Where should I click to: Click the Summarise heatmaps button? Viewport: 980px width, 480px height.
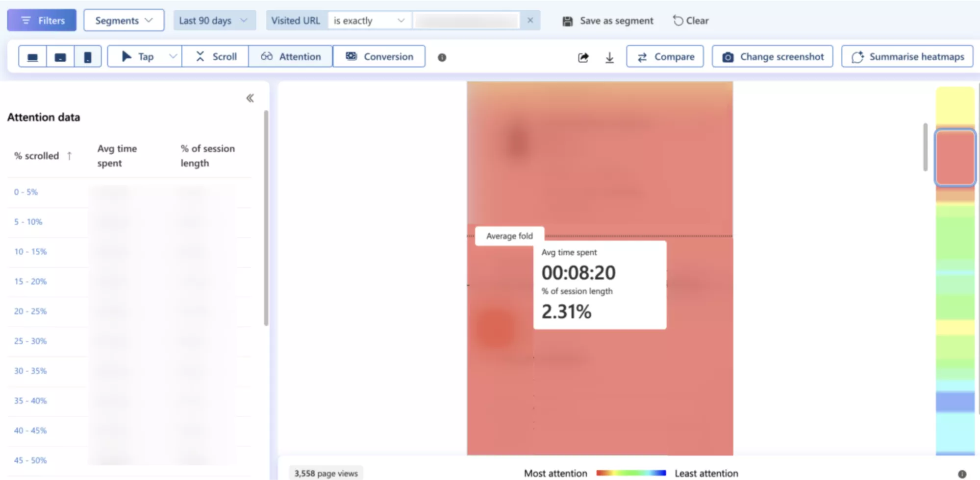(x=907, y=57)
